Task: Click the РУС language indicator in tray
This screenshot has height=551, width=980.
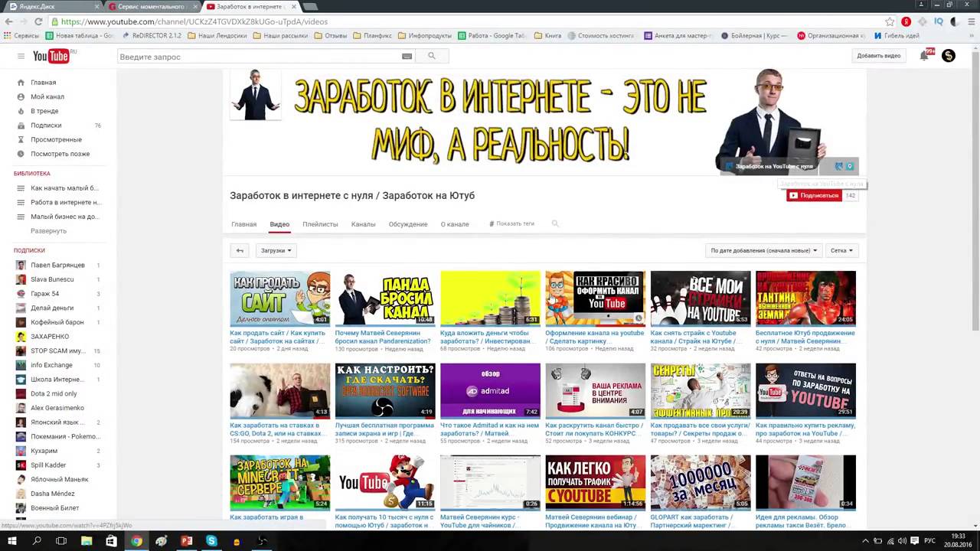Action: pos(930,541)
